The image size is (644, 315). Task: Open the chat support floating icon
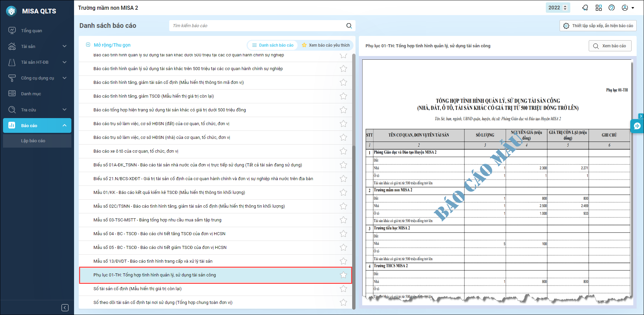637,126
